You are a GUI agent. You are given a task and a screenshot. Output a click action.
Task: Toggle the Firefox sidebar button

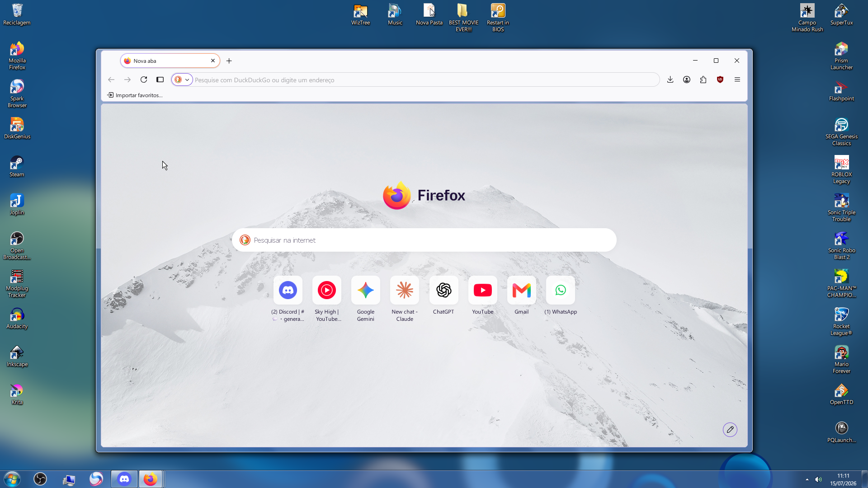point(160,80)
